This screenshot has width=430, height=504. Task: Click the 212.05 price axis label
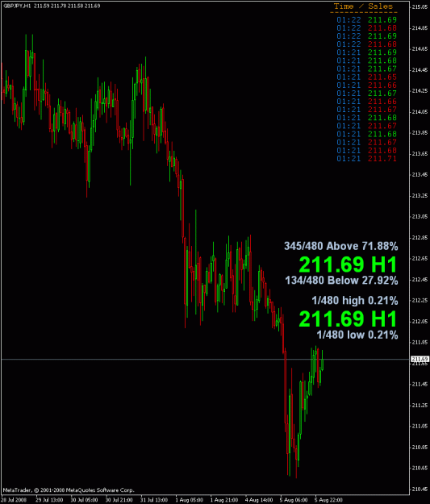click(420, 322)
